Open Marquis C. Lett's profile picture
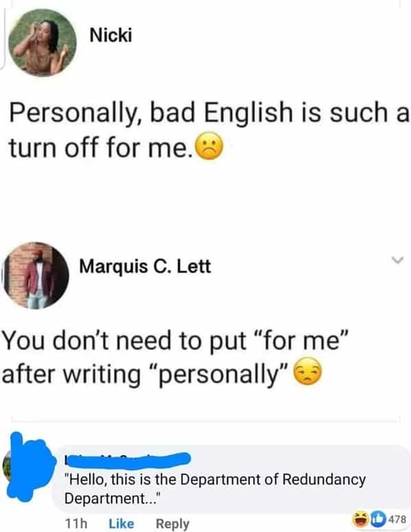 [36, 275]
